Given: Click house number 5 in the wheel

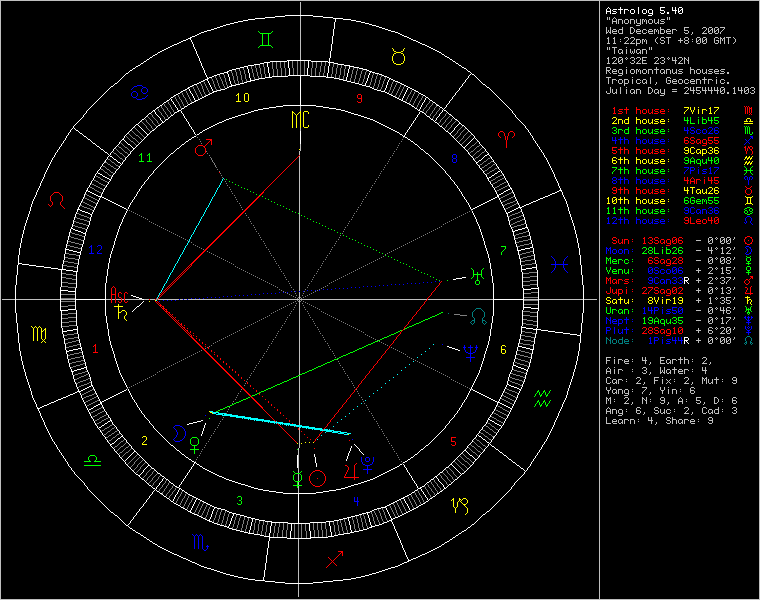Looking at the screenshot, I should [453, 442].
